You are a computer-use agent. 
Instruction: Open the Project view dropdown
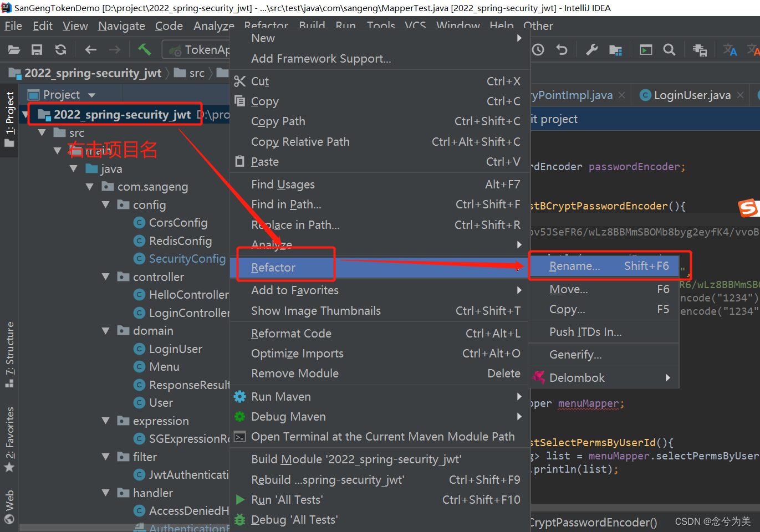tap(92, 95)
